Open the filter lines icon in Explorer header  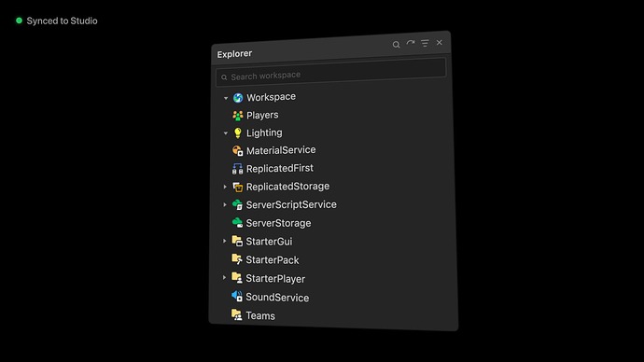click(425, 43)
